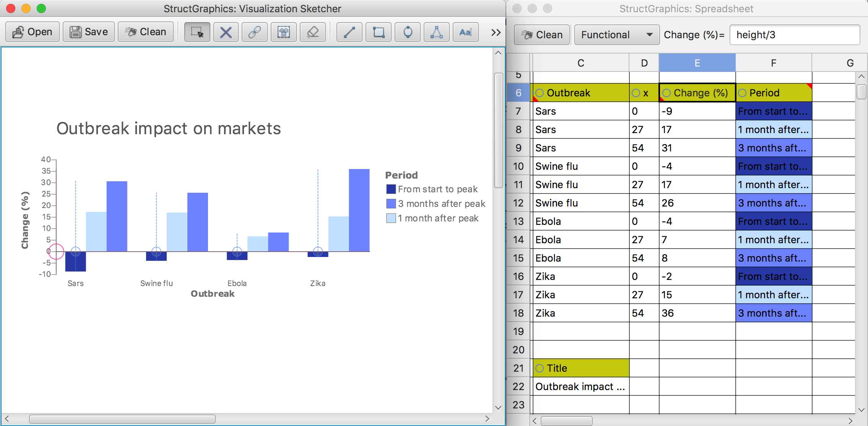Click Sars from start to peak bar
Image resolution: width=868 pixels, height=426 pixels.
76,262
